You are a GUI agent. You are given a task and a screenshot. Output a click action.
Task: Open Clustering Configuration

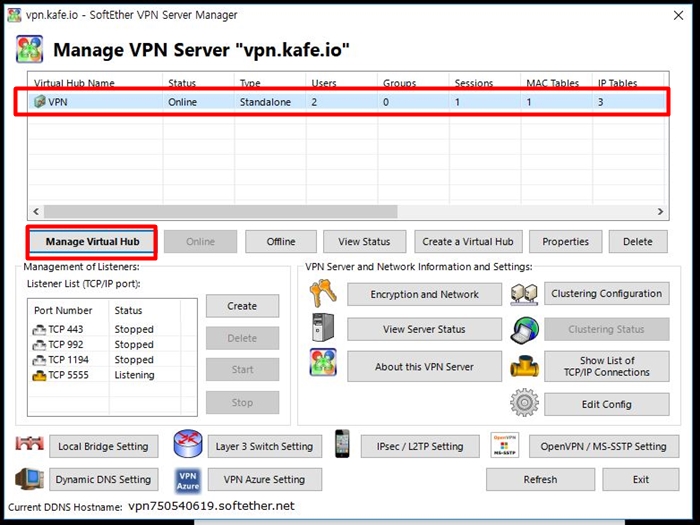click(607, 293)
